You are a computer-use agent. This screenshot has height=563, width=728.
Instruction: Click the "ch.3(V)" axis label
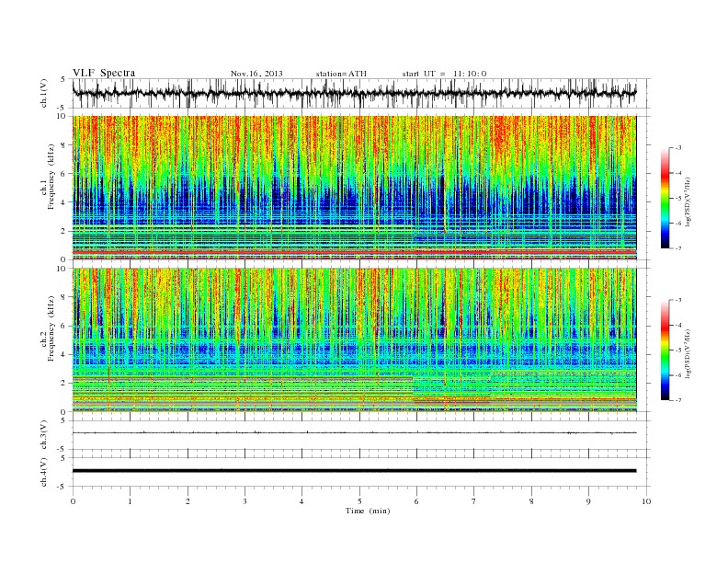44,435
